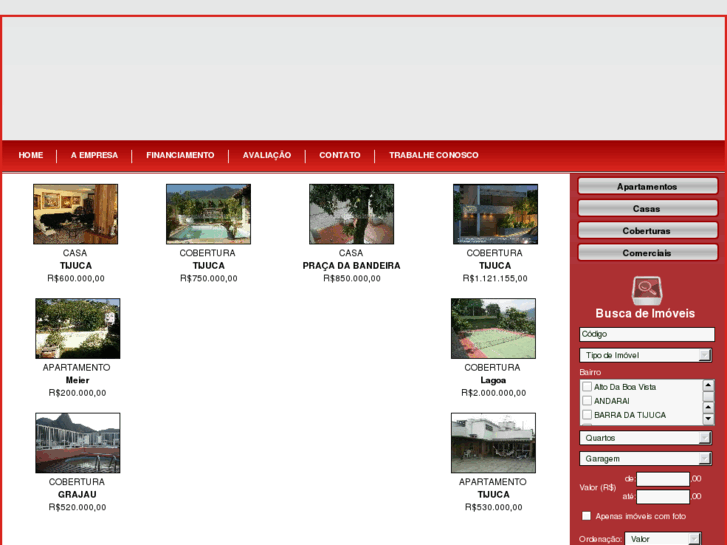Click the Coberturas button
Viewport: 727px width, 545px height.
pos(647,231)
